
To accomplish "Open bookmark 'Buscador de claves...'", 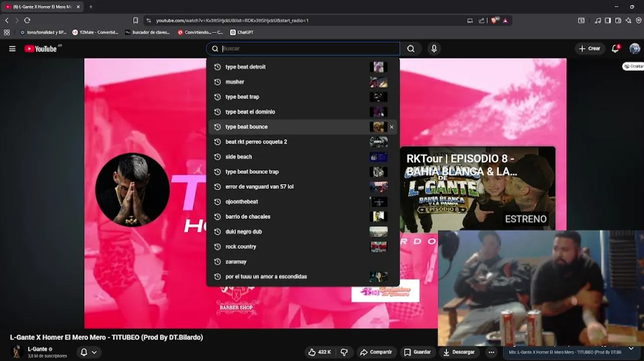I will click(x=148, y=32).
